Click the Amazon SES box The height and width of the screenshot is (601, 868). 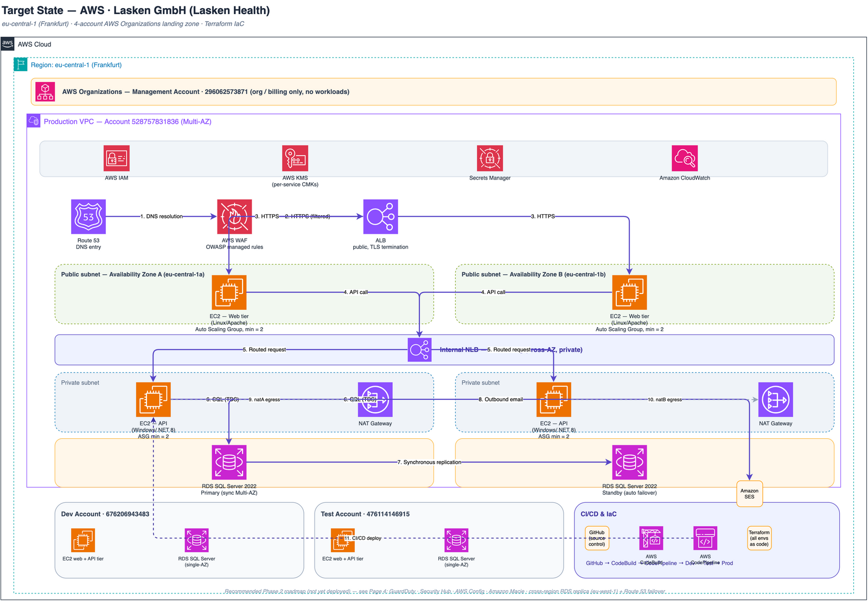tap(749, 494)
